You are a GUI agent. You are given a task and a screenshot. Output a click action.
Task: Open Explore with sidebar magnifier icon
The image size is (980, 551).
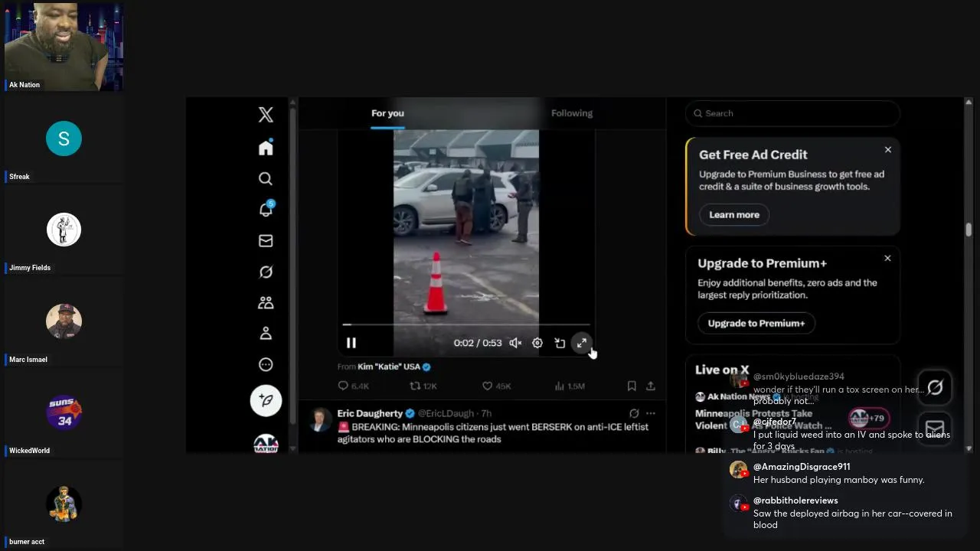(266, 178)
